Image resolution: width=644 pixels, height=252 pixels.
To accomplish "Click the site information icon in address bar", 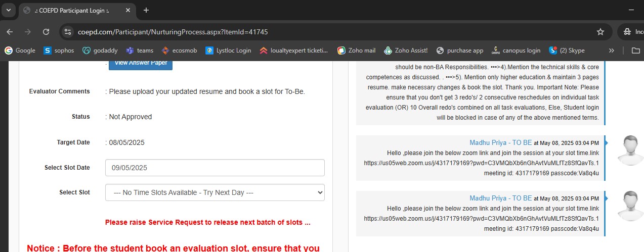I will click(68, 32).
